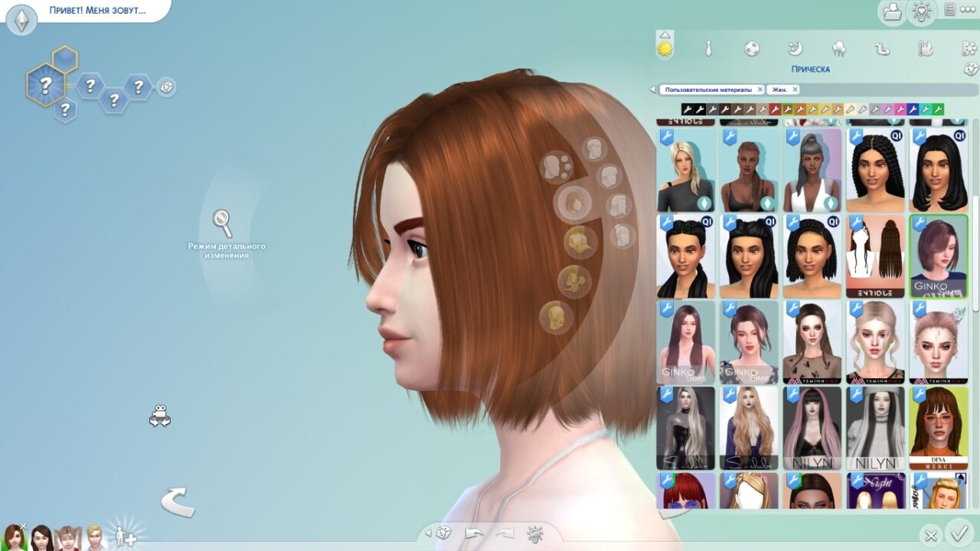Click the randomize dice near hairstyle header

click(x=970, y=70)
